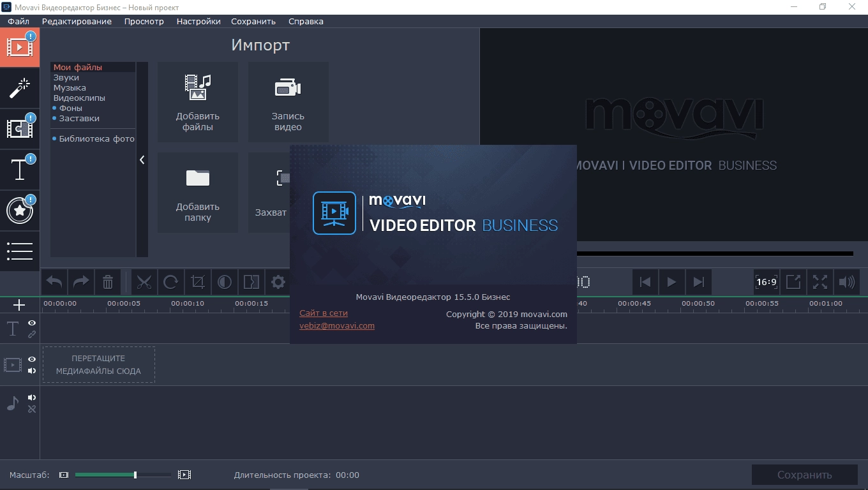
Task: Click the Rotate clip icon
Action: tap(171, 282)
